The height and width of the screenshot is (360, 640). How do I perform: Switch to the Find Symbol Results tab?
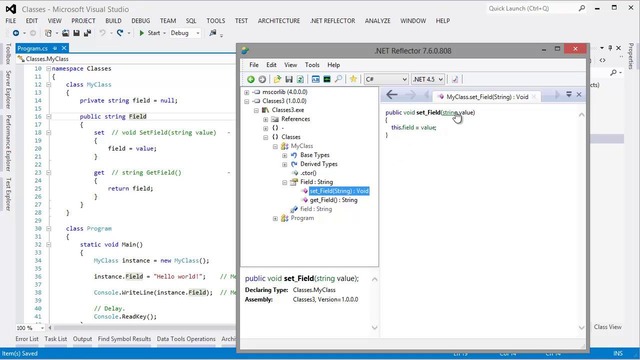coord(124,339)
